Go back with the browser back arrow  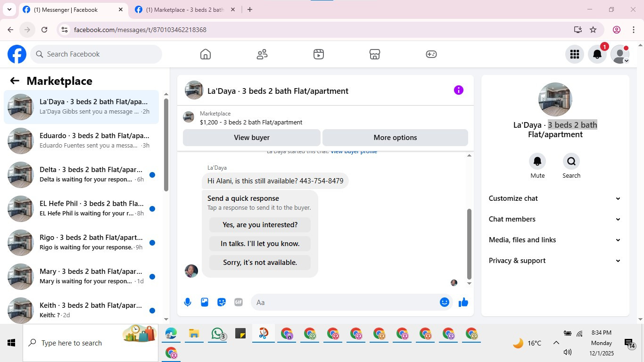(10, 30)
